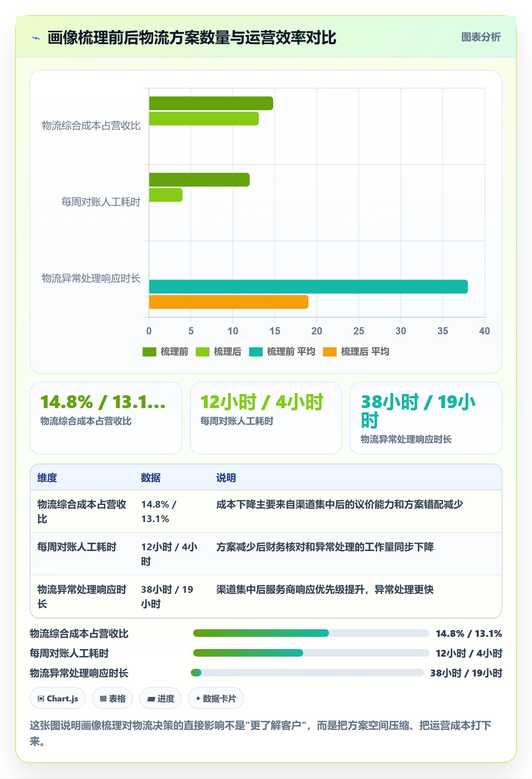Toggle the teal 梳理前 平均 legend swatch

tap(256, 352)
